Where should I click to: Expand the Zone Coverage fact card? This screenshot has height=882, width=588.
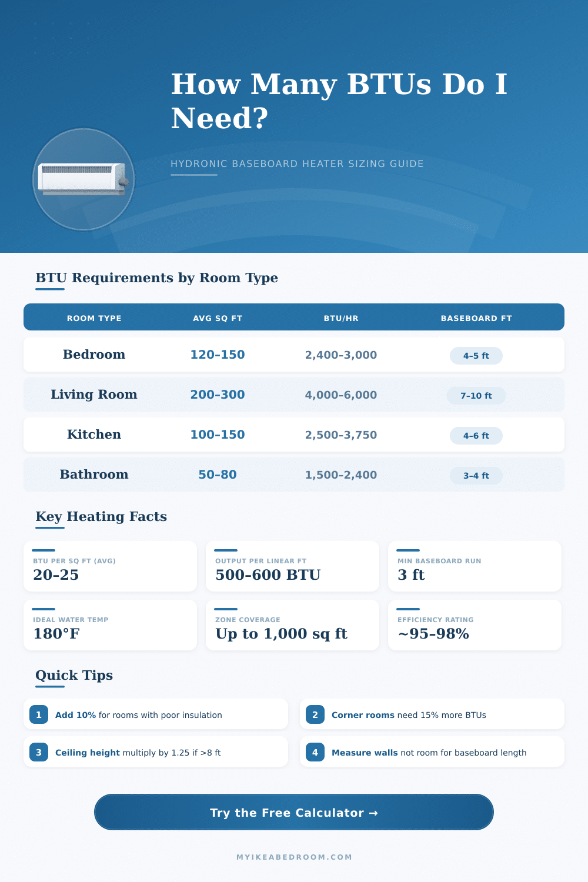pos(292,625)
